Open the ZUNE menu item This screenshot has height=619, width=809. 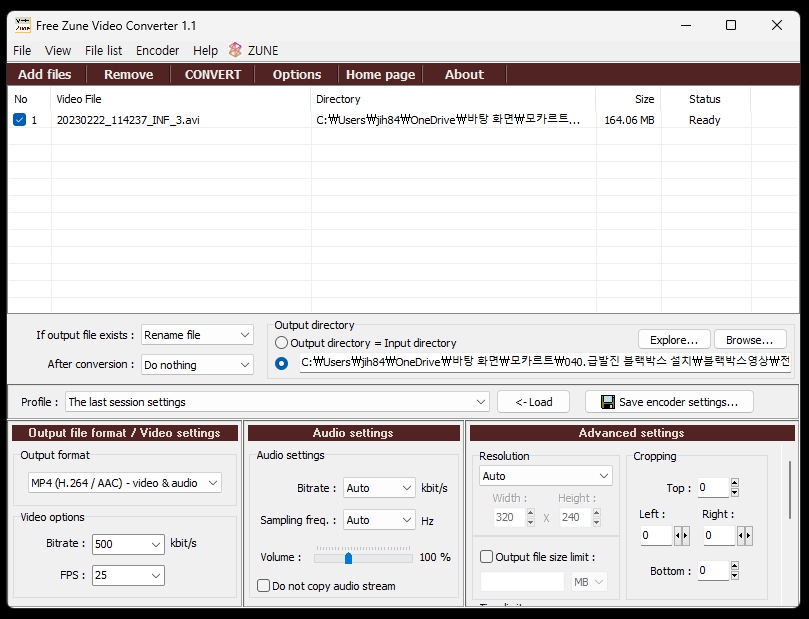click(x=263, y=51)
